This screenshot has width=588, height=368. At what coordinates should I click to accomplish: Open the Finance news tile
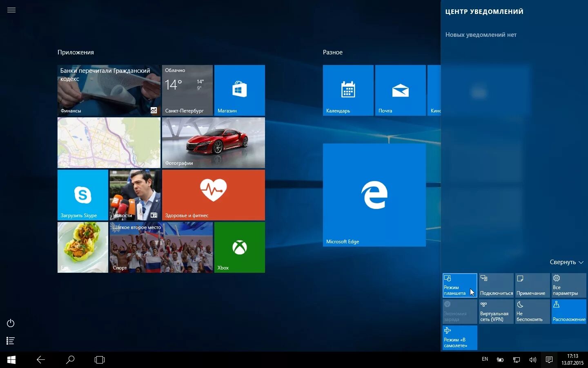(109, 90)
